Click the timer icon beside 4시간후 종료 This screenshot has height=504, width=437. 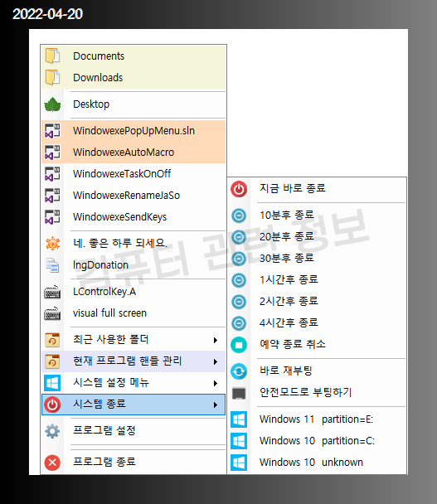click(x=239, y=323)
